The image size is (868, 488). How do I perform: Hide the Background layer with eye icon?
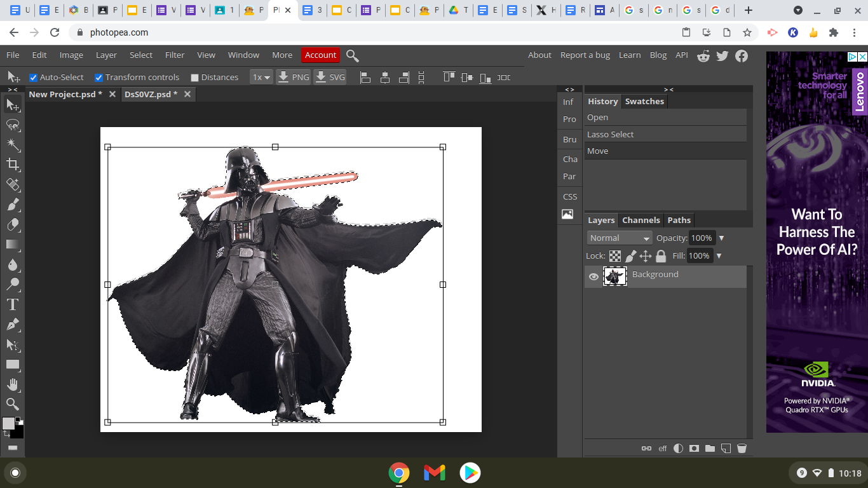[x=593, y=276]
